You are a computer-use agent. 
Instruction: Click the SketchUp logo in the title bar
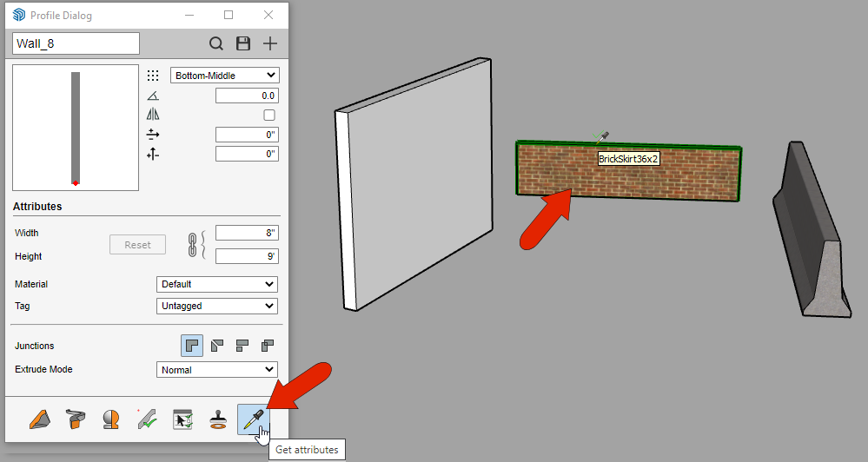click(19, 15)
